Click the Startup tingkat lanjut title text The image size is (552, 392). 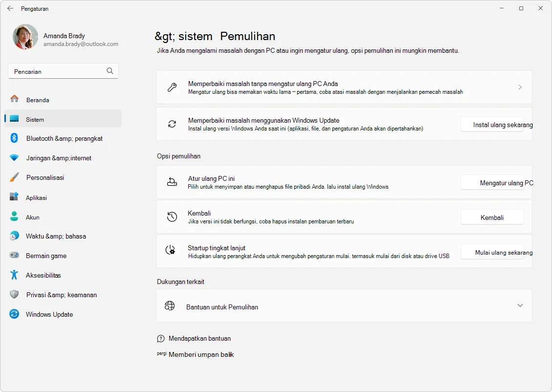pos(217,248)
